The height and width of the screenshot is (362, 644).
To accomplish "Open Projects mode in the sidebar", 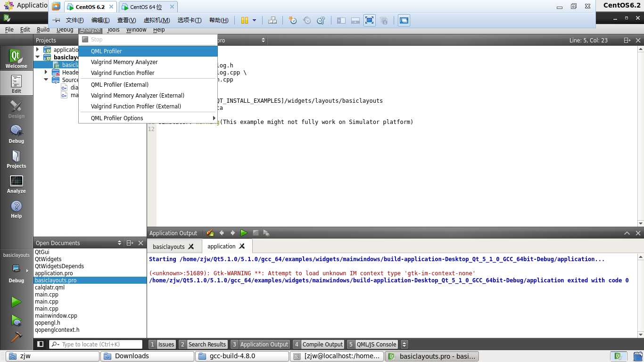I will pos(16,159).
